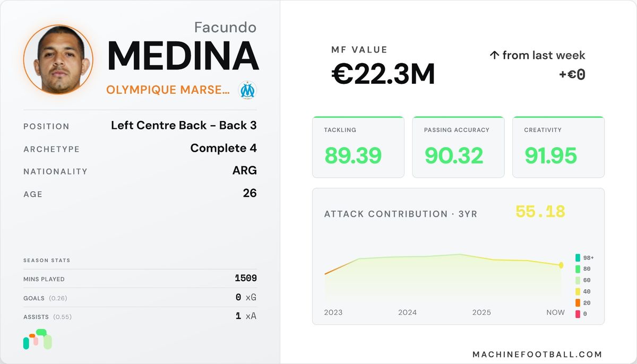Screen dimensions: 637x364
Task: Click the Mins Played 1509 row
Action: point(140,279)
